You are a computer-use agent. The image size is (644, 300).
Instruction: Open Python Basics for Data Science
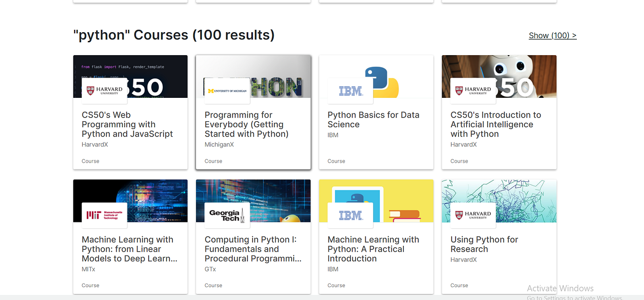[373, 119]
